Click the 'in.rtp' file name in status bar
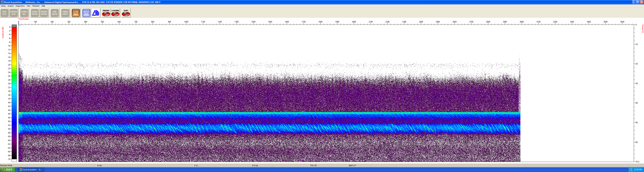 (x=99, y=165)
